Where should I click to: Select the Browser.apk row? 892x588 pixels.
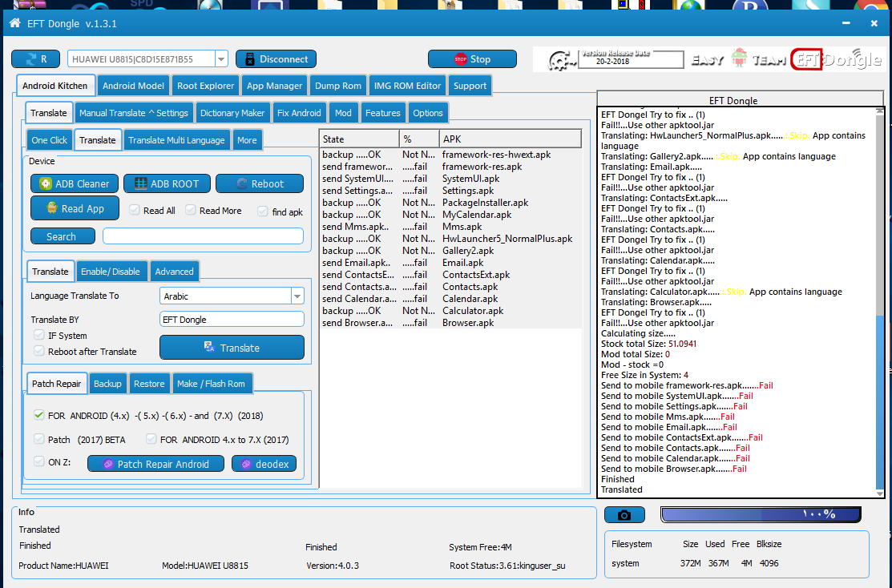(450, 323)
